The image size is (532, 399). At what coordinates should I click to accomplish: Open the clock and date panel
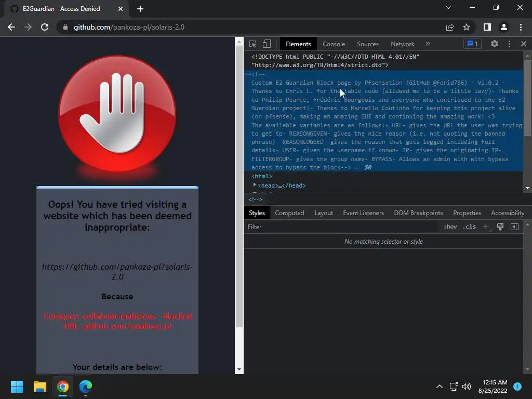(x=493, y=387)
